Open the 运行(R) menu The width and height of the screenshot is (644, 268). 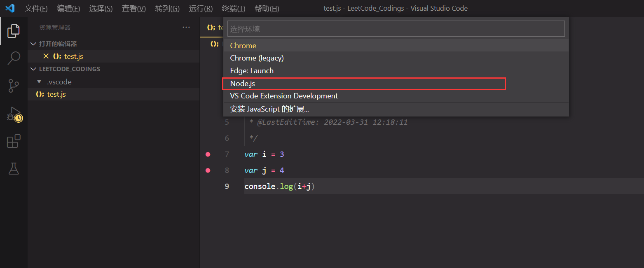(201, 9)
